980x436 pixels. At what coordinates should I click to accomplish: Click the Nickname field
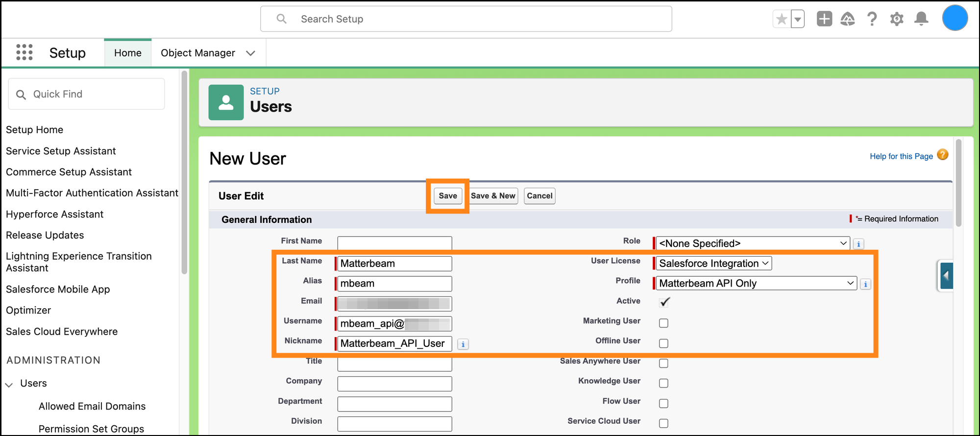coord(394,344)
